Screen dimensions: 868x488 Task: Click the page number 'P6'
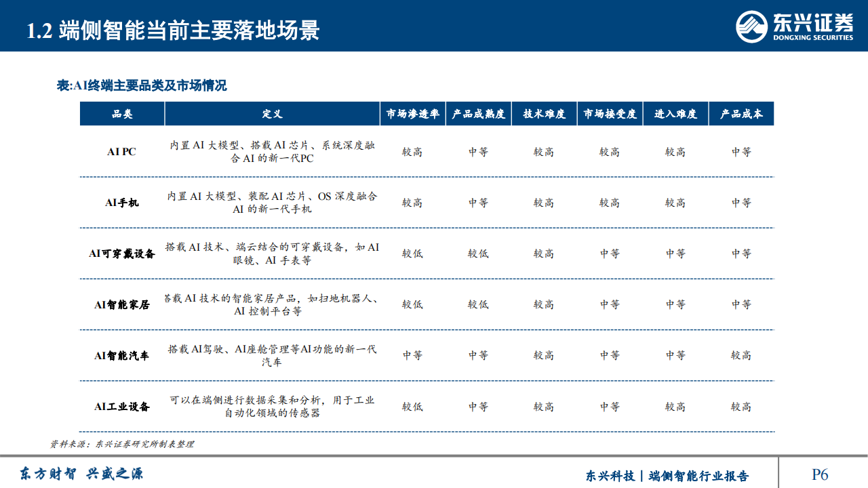pos(820,474)
